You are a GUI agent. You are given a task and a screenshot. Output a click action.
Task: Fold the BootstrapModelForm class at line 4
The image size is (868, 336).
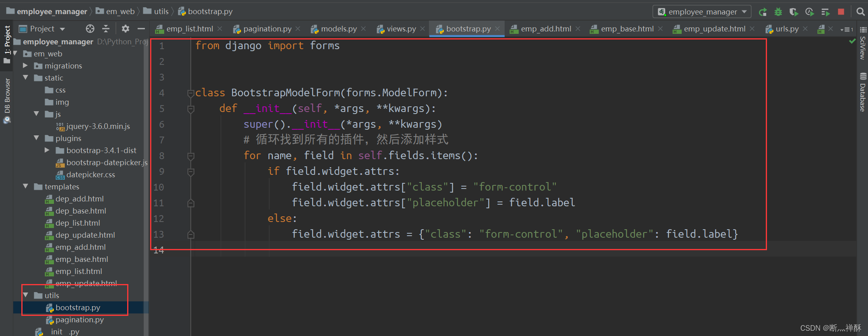tap(191, 93)
